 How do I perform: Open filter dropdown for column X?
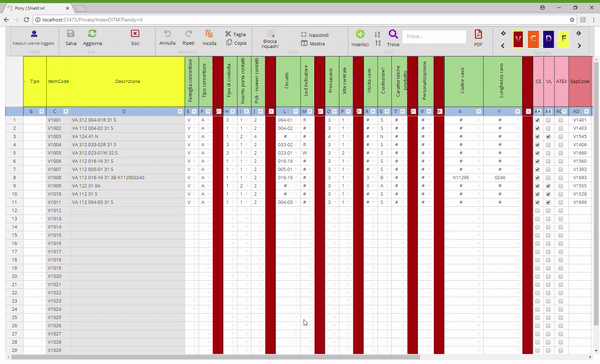tap(479, 111)
